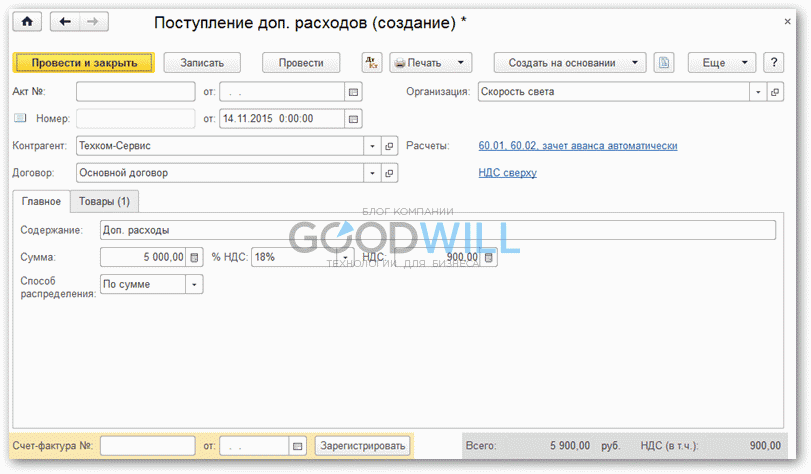This screenshot has width=811, height=474.
Task: Open the Организация record with the open icon
Action: coord(775,92)
